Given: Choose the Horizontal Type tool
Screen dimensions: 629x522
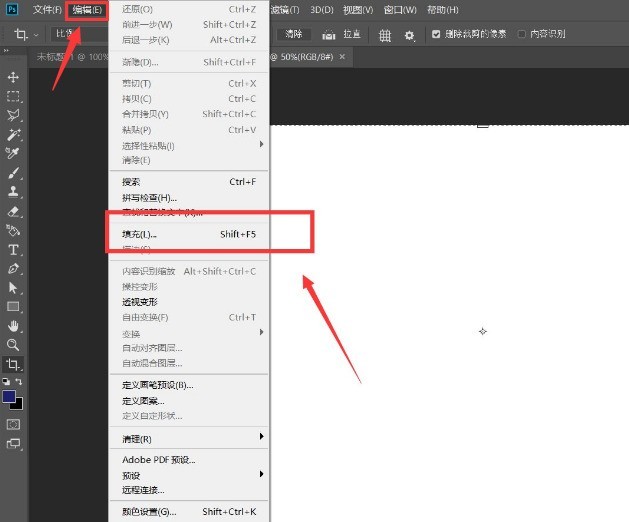Looking at the screenshot, I should (13, 249).
